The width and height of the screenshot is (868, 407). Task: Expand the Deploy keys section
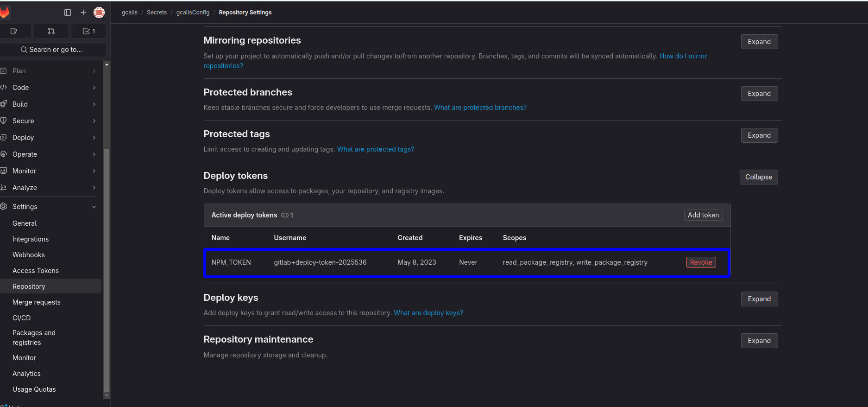759,299
